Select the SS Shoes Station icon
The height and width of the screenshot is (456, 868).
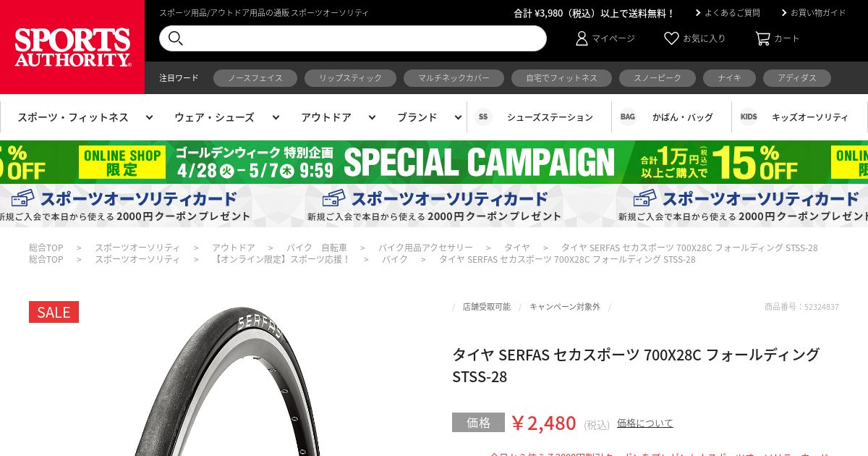[x=483, y=117]
